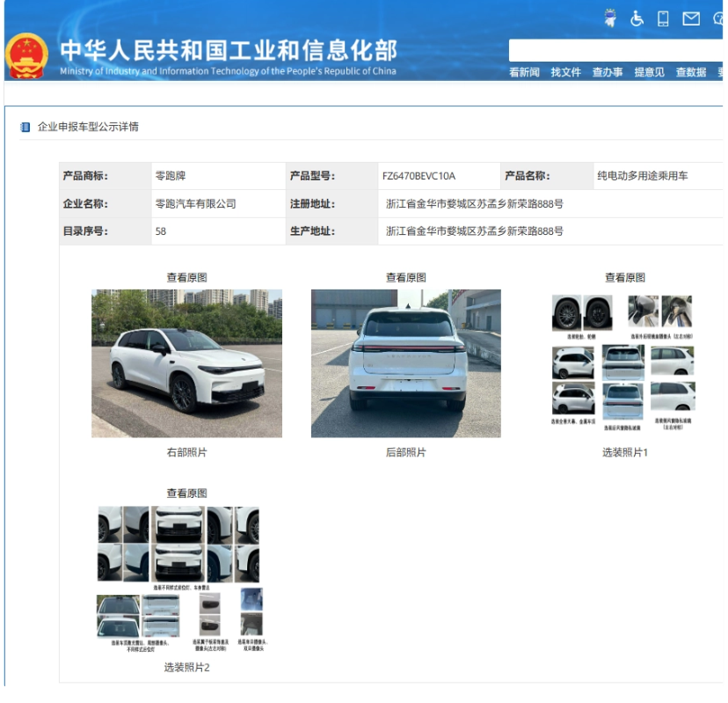Select the 提意见 navigation item
The height and width of the screenshot is (703, 728).
click(x=649, y=72)
